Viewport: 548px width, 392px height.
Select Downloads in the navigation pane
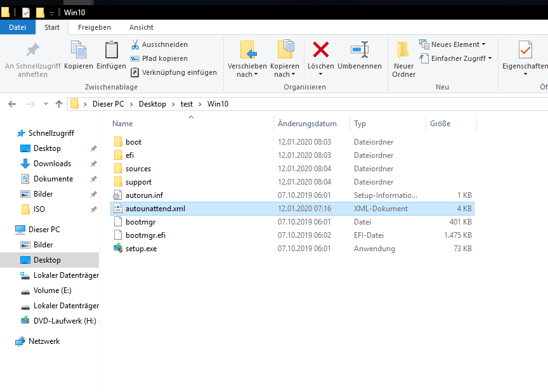pos(53,164)
